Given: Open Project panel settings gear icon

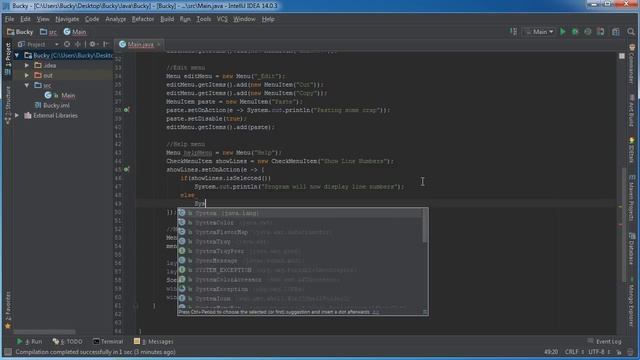Looking at the screenshot, I should click(93, 44).
